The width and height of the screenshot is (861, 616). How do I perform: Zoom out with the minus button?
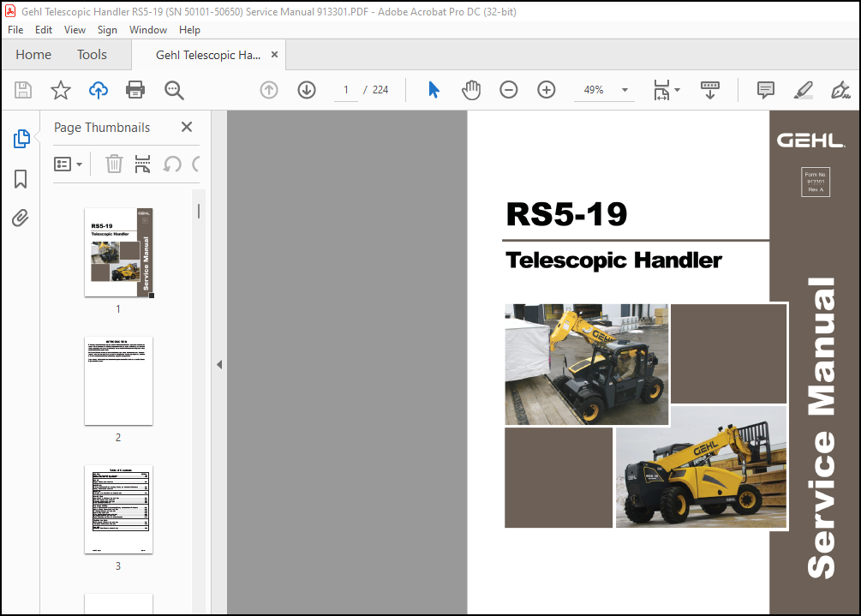(x=509, y=90)
